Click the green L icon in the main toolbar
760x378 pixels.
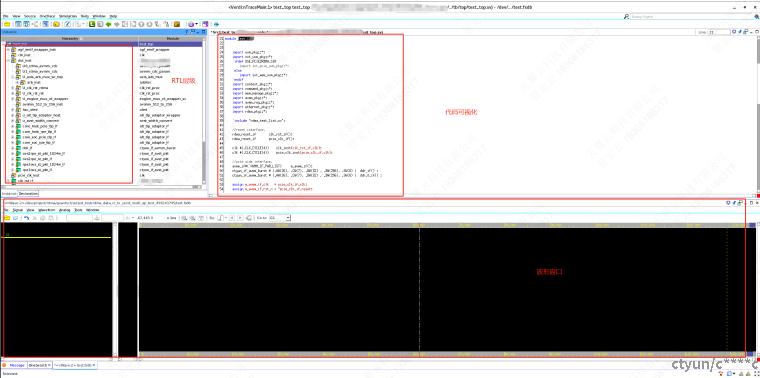[92, 24]
